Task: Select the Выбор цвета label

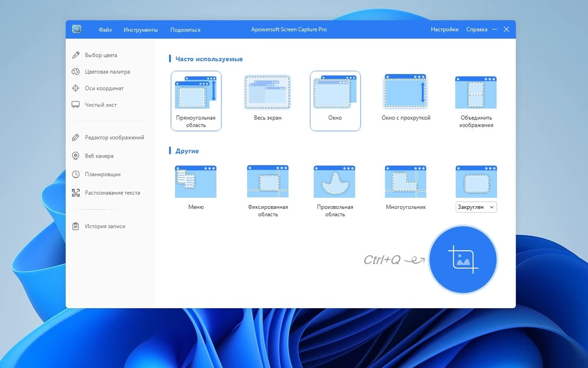Action: click(101, 55)
